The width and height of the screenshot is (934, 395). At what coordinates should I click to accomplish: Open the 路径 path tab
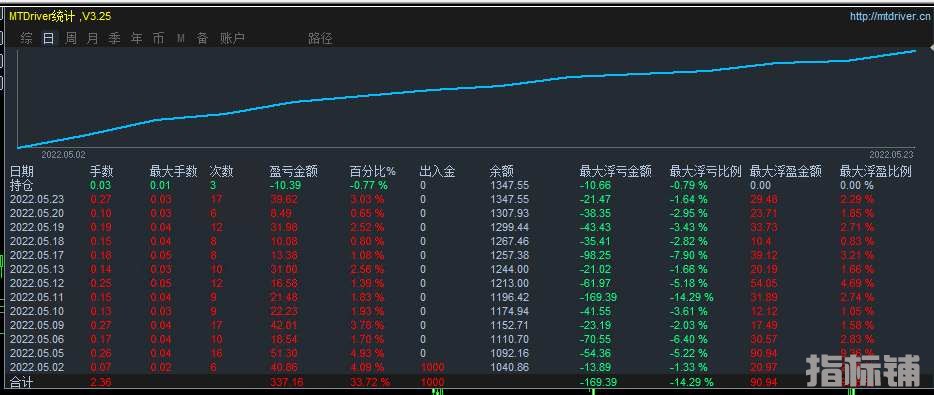[320, 39]
